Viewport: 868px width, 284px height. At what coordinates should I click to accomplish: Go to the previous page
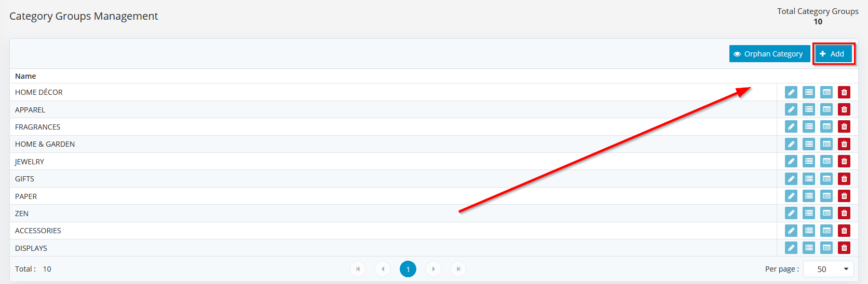[x=383, y=269]
